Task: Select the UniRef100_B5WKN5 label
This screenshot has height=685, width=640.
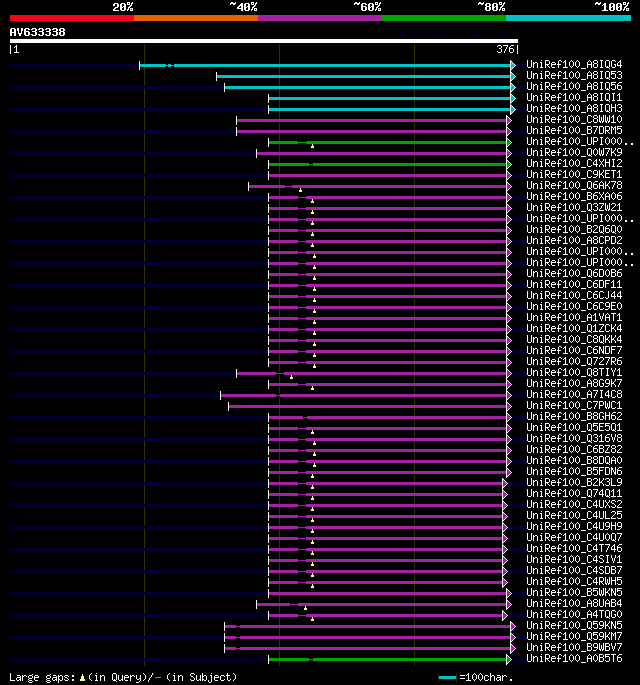Action: pos(574,593)
